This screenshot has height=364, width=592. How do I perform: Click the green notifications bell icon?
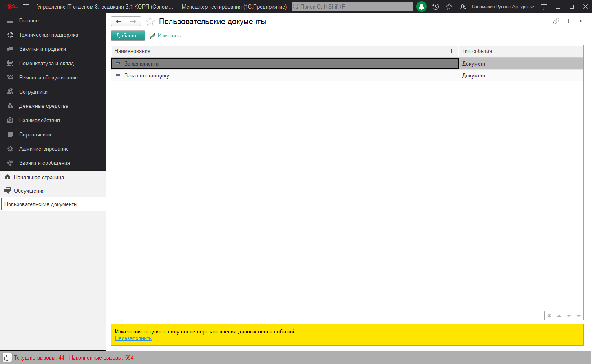[x=422, y=7]
